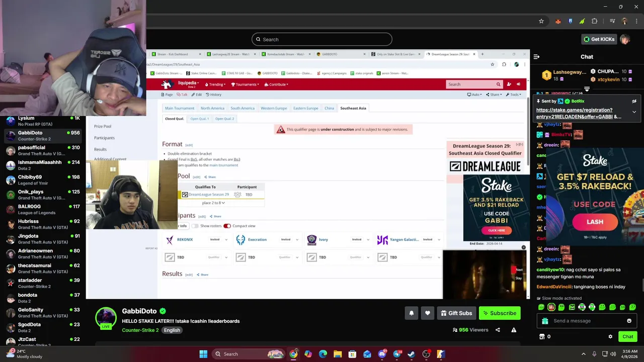Viewport: 644px width, 362px height.
Task: Collapse the chat panel with arrow icon
Action: (536, 57)
